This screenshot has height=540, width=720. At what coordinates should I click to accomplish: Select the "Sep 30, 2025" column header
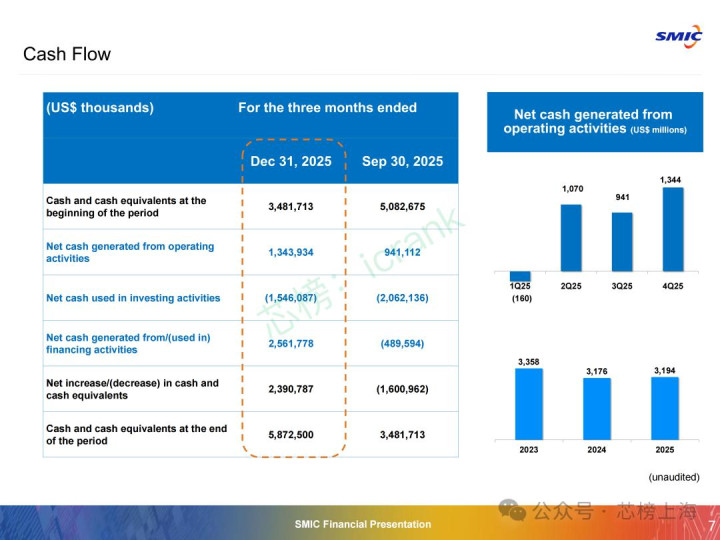click(403, 161)
